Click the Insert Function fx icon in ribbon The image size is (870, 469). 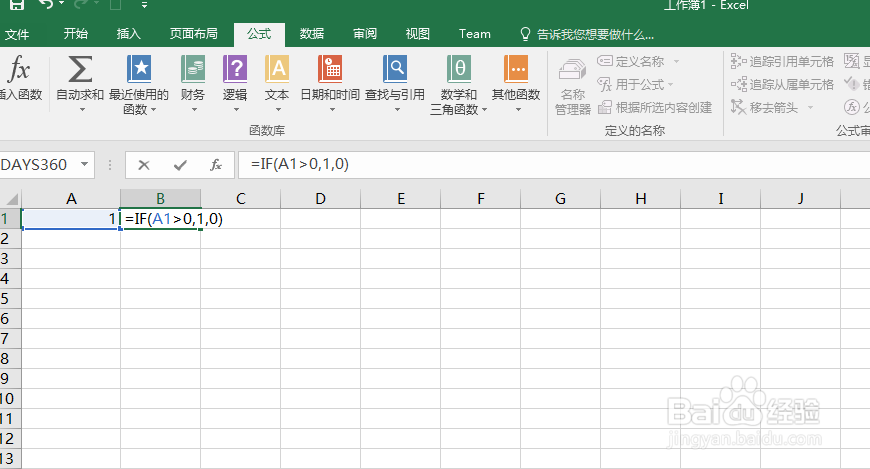click(x=19, y=69)
